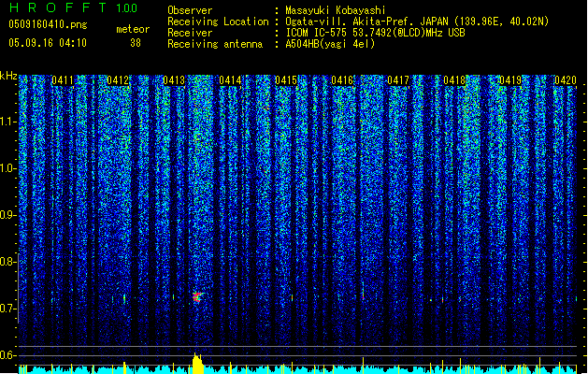The image size is (588, 374).
Task: Click the 0.7 kHz axis tick label
Action: coord(8,309)
